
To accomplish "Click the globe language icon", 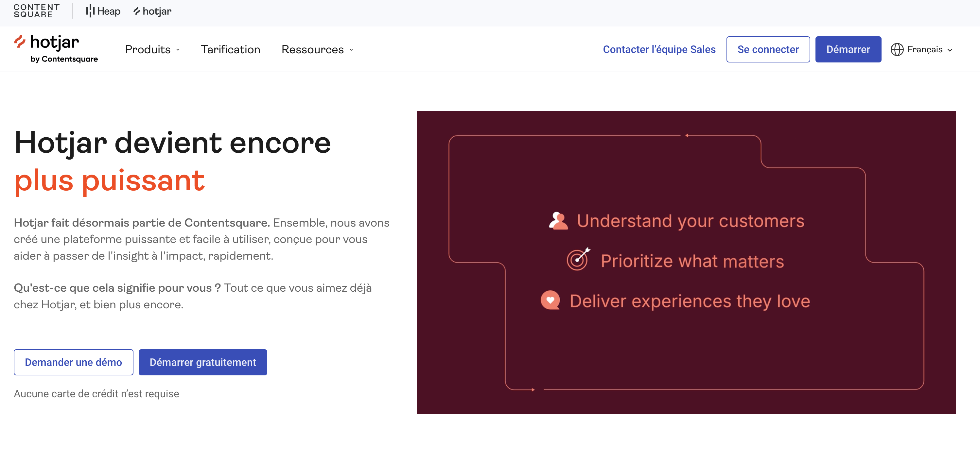I will [x=897, y=49].
